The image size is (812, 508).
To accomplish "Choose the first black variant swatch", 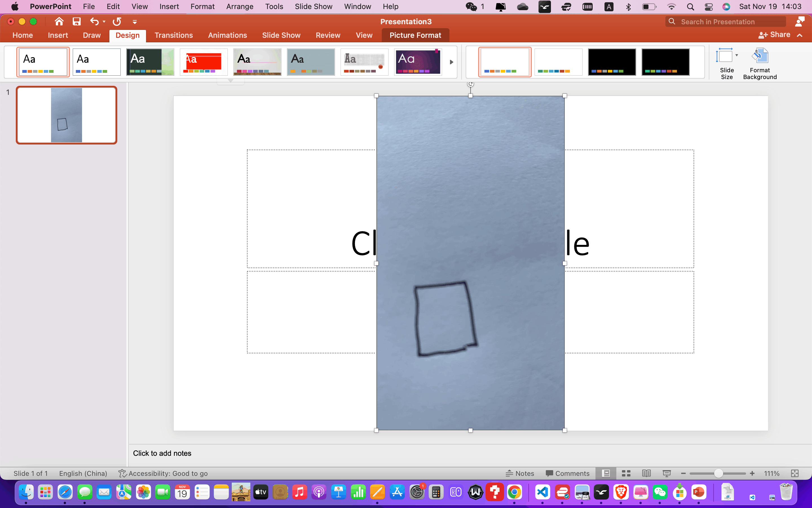I will pyautogui.click(x=612, y=62).
